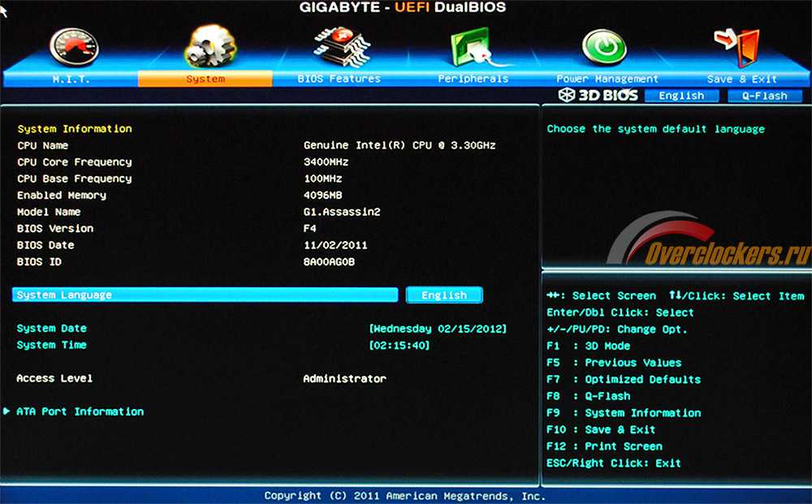This screenshot has width=812, height=504.
Task: Click the F10 Save & Exit help line
Action: [x=601, y=429]
